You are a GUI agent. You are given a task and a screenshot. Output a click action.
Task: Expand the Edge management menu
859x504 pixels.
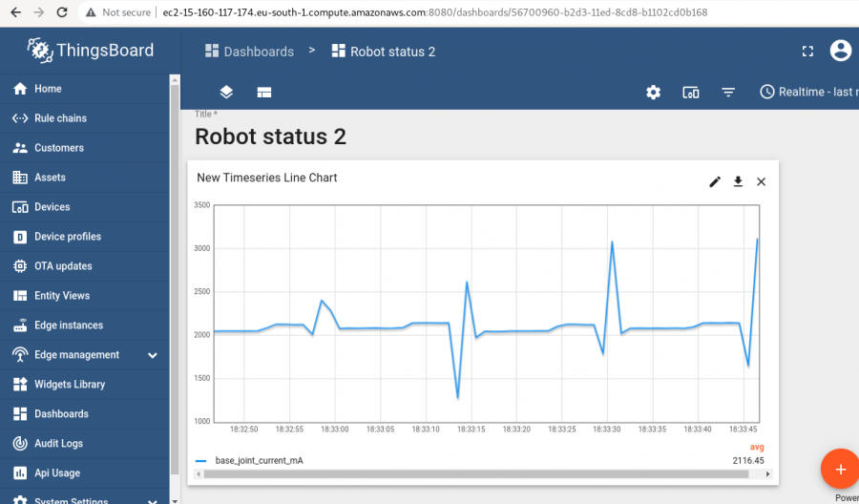pos(152,355)
